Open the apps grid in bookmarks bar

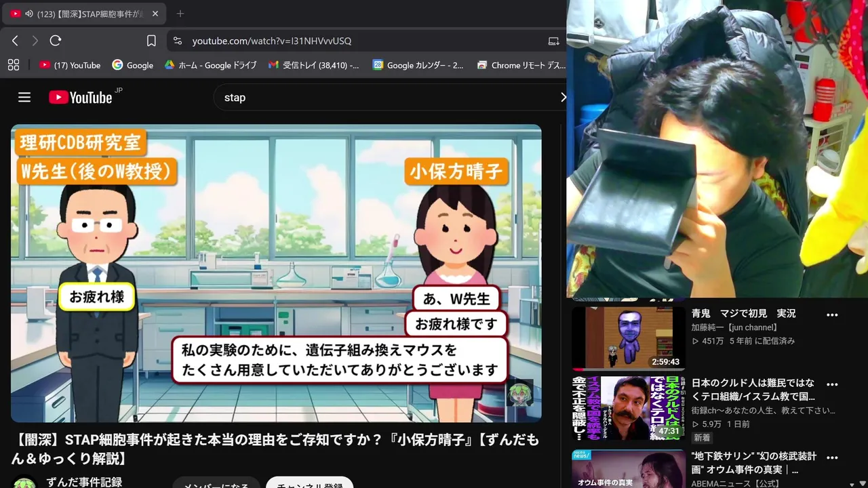click(13, 65)
